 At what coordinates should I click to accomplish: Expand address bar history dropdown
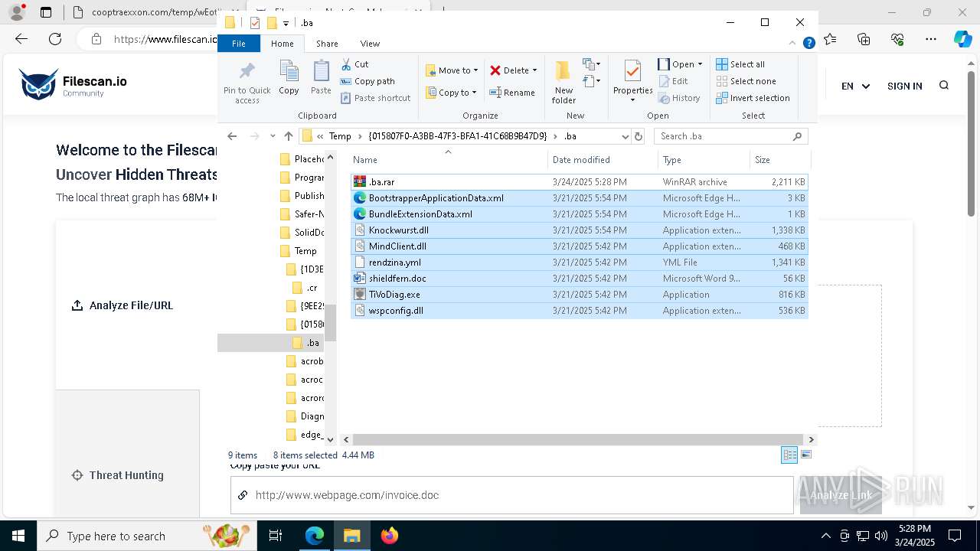[x=625, y=136]
